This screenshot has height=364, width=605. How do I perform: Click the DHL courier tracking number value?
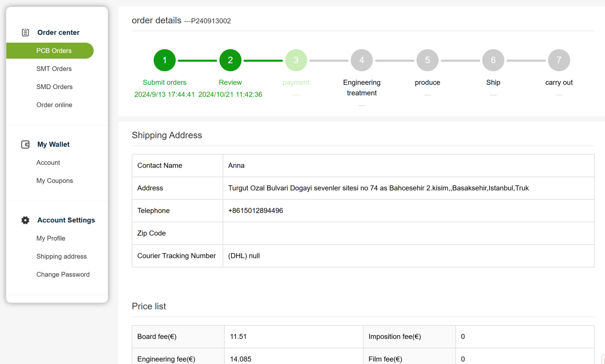[244, 256]
